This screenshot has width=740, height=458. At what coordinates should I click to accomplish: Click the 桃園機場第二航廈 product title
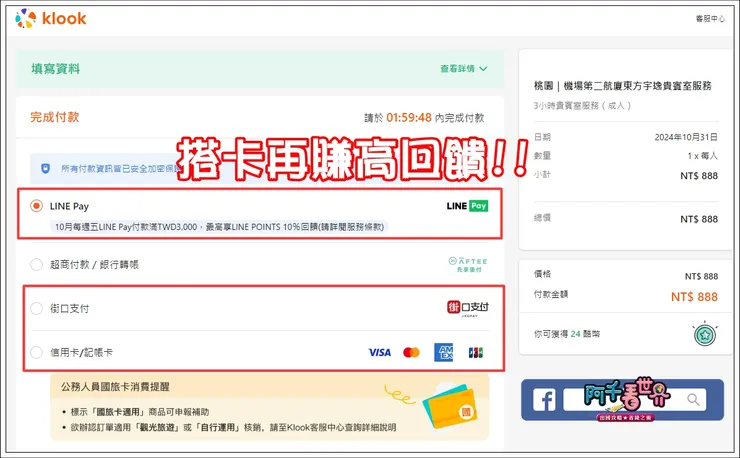[623, 86]
